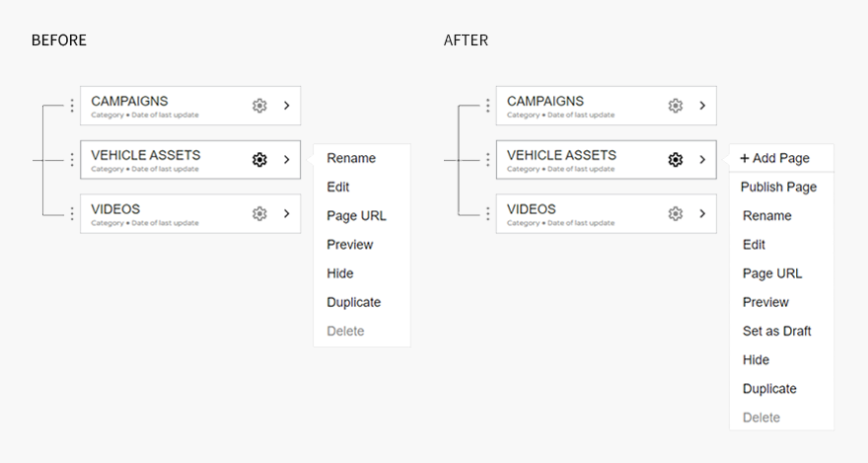Expand VIDEOS chevron in AFTER panel
The image size is (868, 463).
pyautogui.click(x=702, y=213)
